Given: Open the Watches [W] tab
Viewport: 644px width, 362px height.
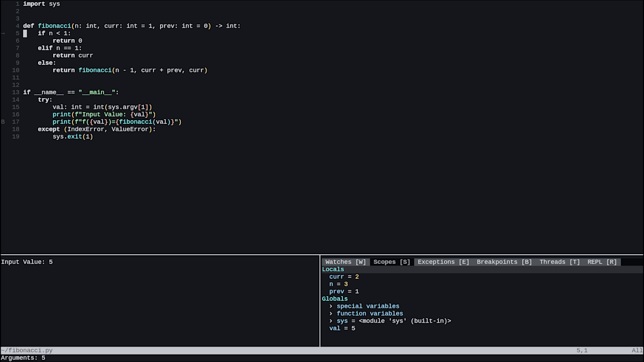Looking at the screenshot, I should tap(346, 262).
